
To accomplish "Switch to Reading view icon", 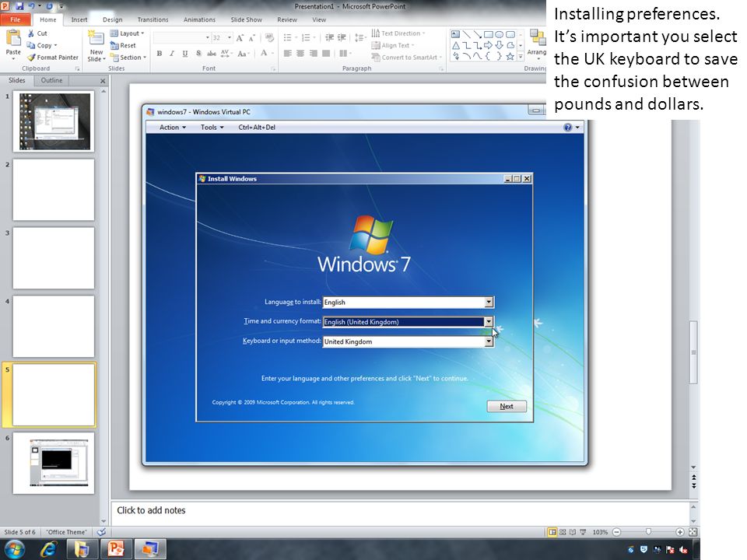I will pyautogui.click(x=573, y=532).
